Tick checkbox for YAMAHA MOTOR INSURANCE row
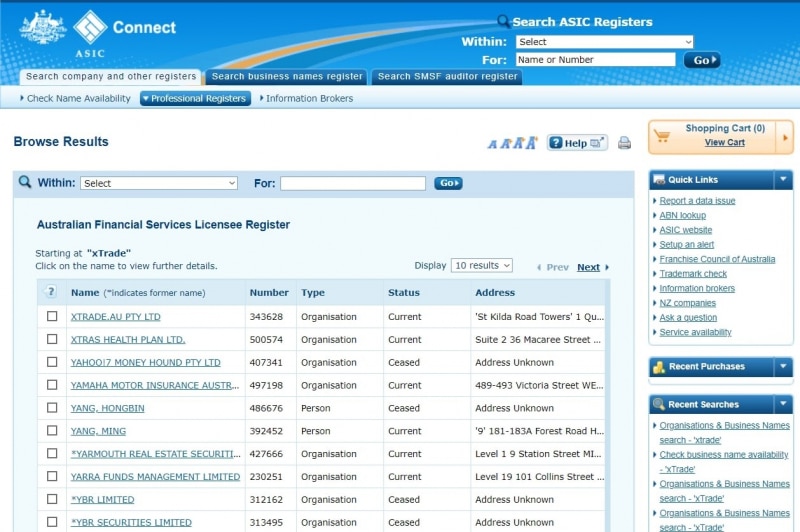Viewport: 800px width, 532px height. (52, 385)
